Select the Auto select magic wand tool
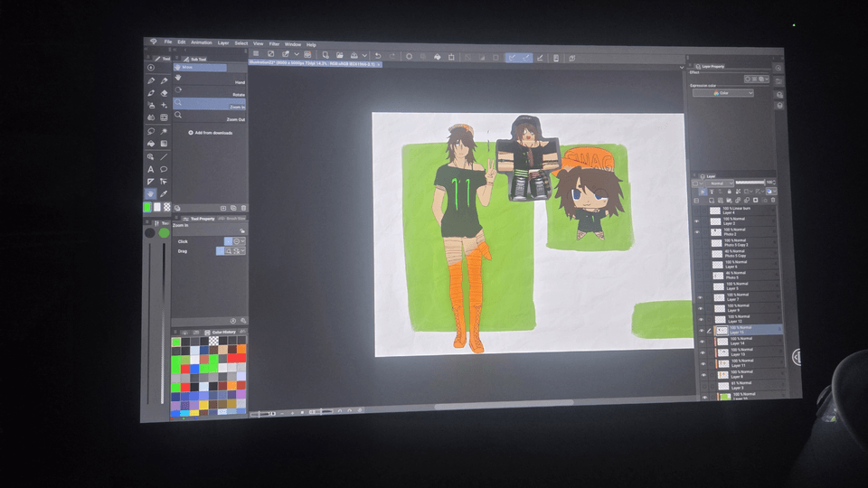 coord(164,131)
